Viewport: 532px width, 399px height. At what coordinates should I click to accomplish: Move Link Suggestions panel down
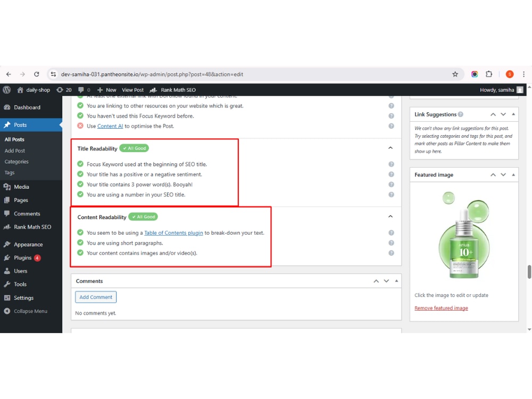pyautogui.click(x=503, y=114)
